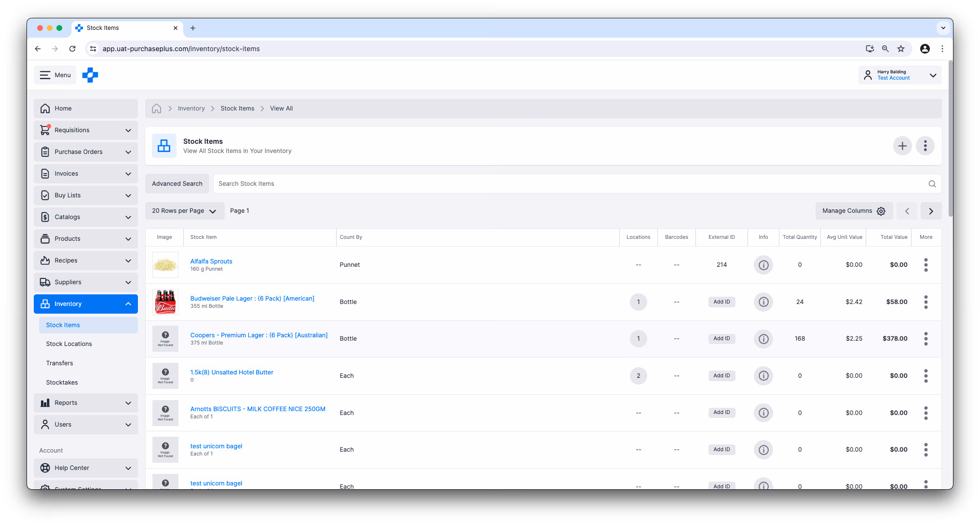980x525 pixels.
Task: Click the Alfalfa Sprouts product thumbnail
Action: point(165,265)
